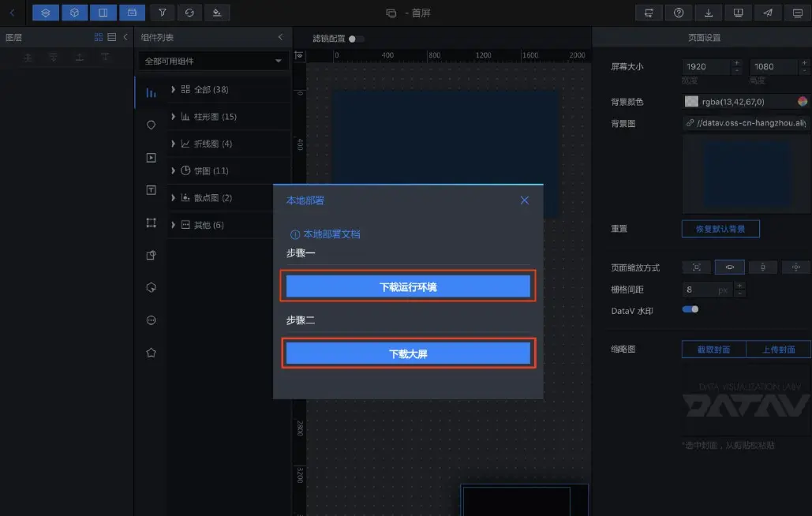This screenshot has height=516, width=812.
Task: Click the screen width input showing 1920
Action: [708, 66]
